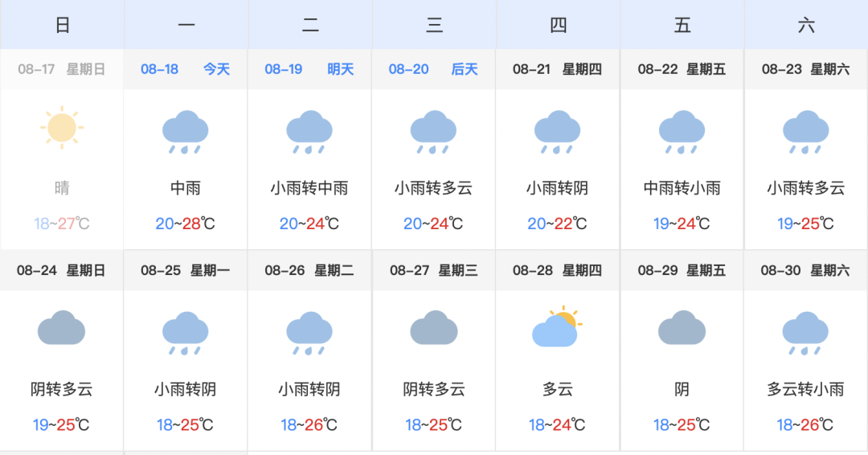
Task: Select the 三 weekday column header
Action: [x=435, y=25]
